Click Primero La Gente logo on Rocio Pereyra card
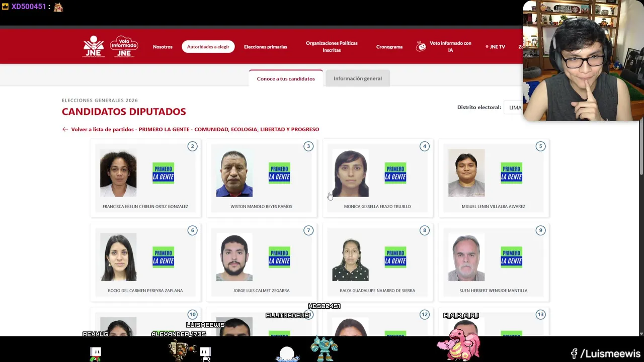This screenshot has width=644, height=362. pos(164,257)
